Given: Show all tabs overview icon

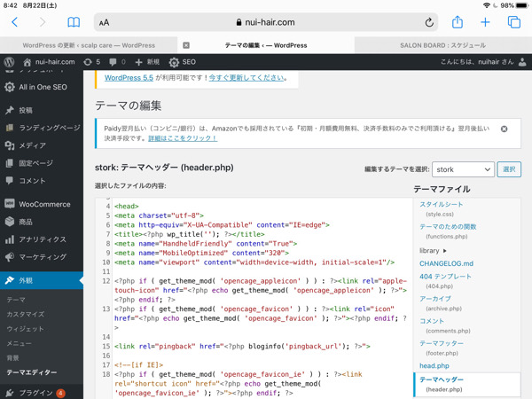Looking at the screenshot, I should click(x=513, y=22).
